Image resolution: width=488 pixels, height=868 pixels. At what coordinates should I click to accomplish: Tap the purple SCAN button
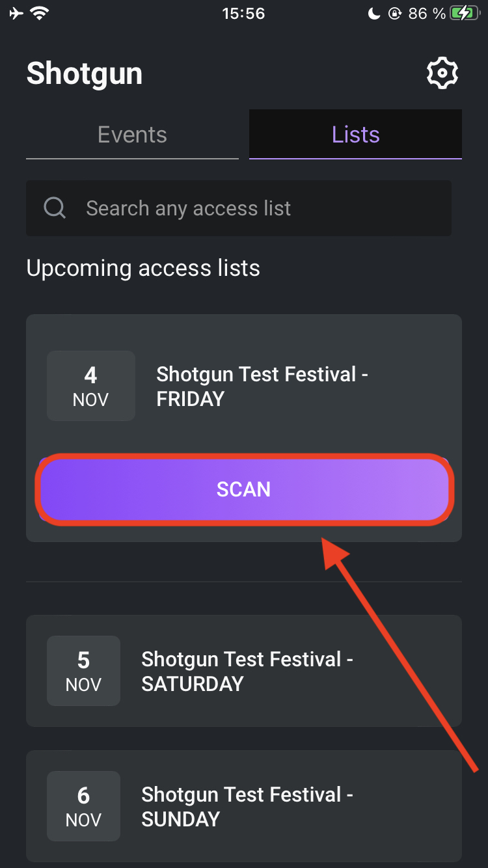(244, 489)
